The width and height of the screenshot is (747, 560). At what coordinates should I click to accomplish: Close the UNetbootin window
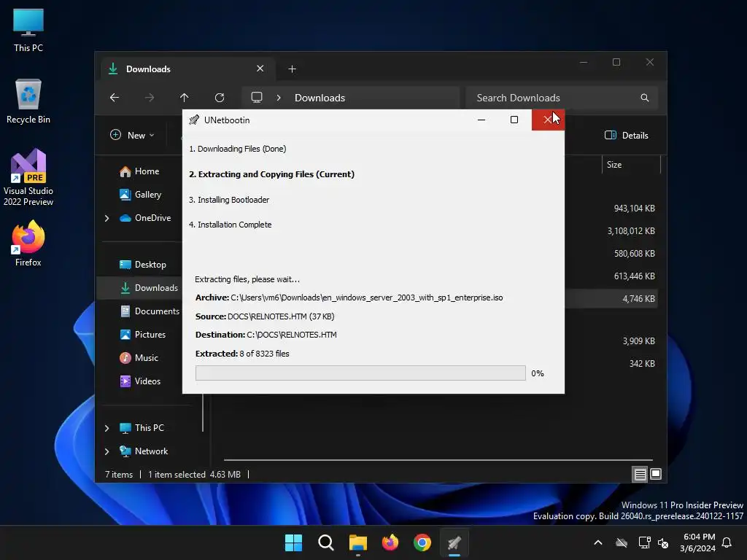pyautogui.click(x=548, y=120)
